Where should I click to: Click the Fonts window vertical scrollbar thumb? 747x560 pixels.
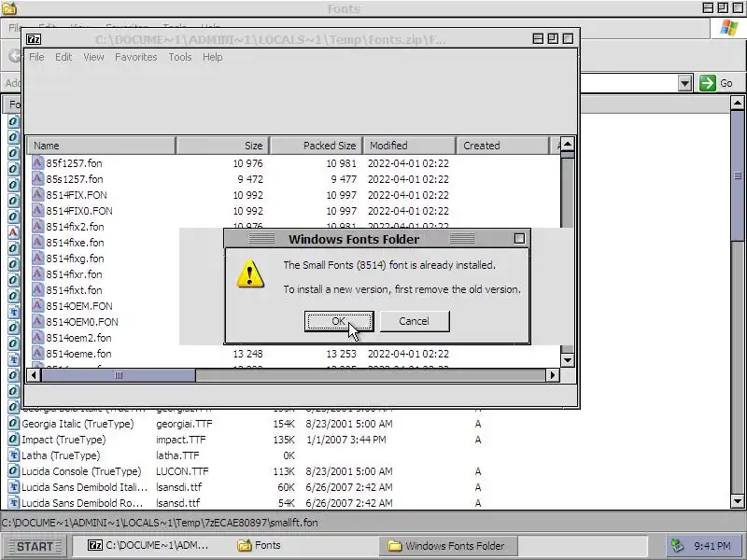coord(737,175)
